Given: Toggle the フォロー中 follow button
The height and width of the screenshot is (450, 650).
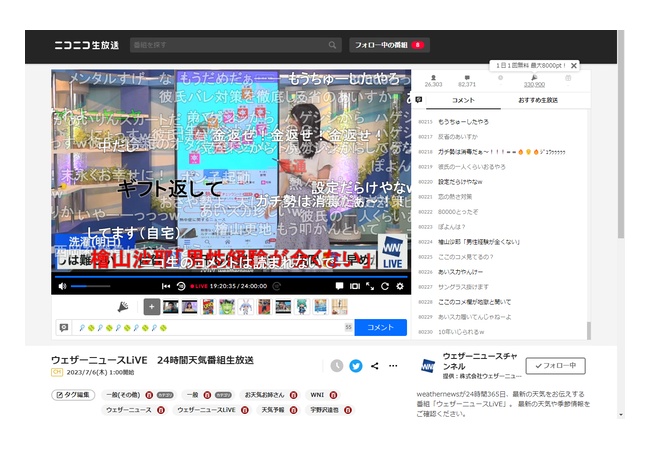Looking at the screenshot, I should 555,365.
